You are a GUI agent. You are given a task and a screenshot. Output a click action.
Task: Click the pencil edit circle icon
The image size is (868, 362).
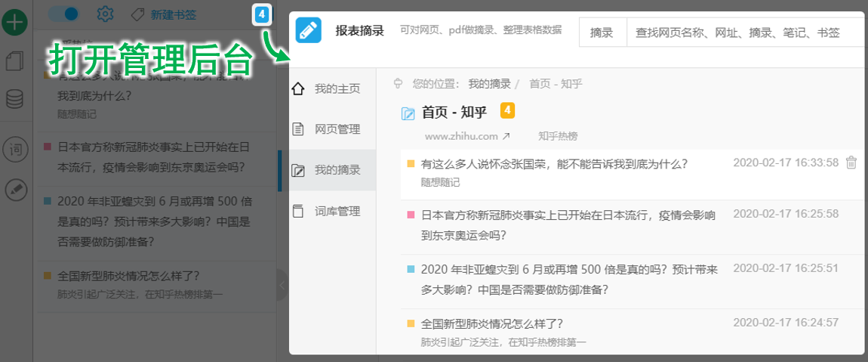tap(14, 190)
